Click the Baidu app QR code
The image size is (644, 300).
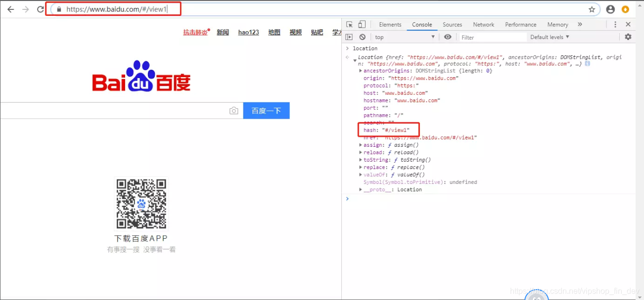click(x=141, y=204)
